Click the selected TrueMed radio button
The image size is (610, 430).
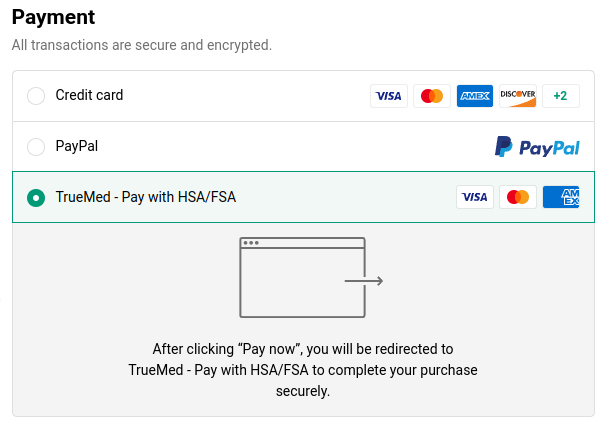[36, 198]
